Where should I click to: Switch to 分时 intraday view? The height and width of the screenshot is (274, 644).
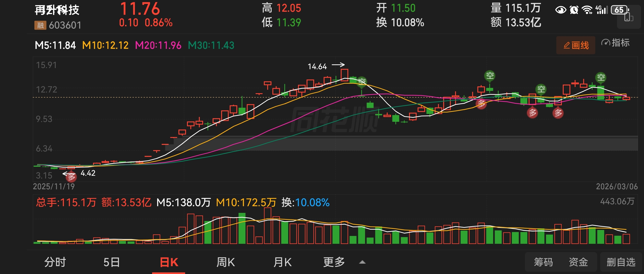55,262
